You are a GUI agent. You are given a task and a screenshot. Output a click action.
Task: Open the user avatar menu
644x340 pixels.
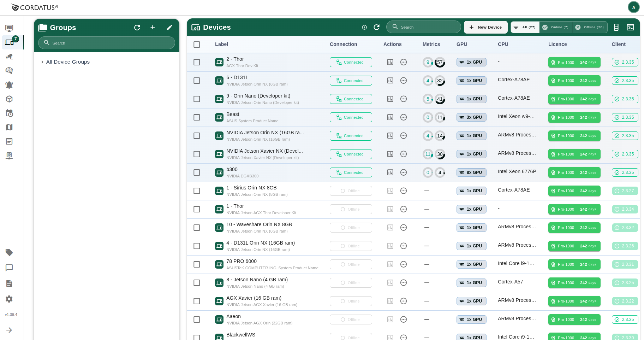[634, 7]
